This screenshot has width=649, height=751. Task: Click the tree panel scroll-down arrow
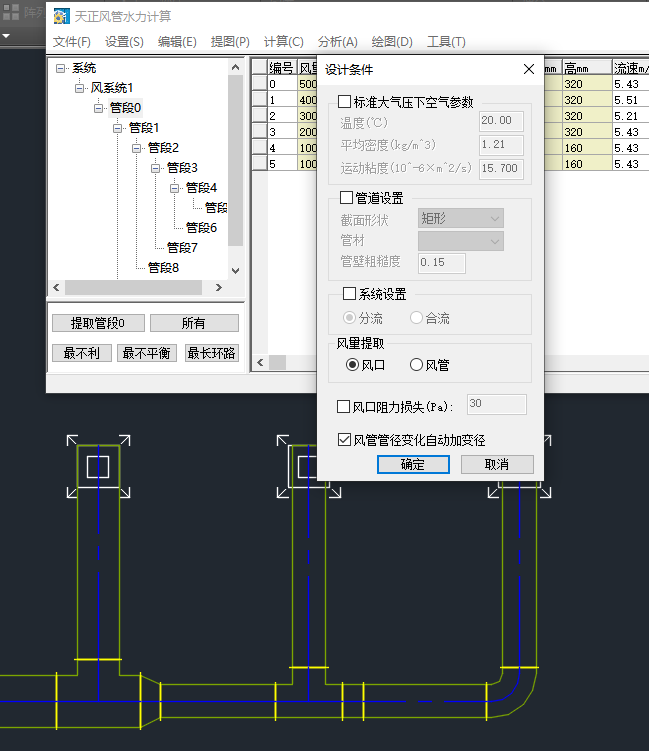[x=236, y=270]
